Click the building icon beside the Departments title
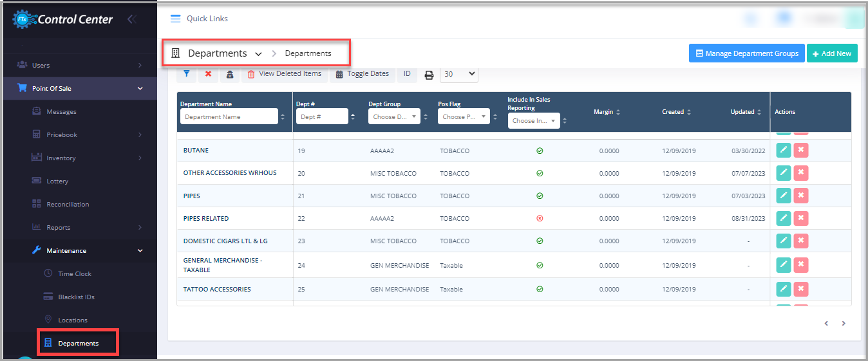The image size is (868, 361). (175, 53)
